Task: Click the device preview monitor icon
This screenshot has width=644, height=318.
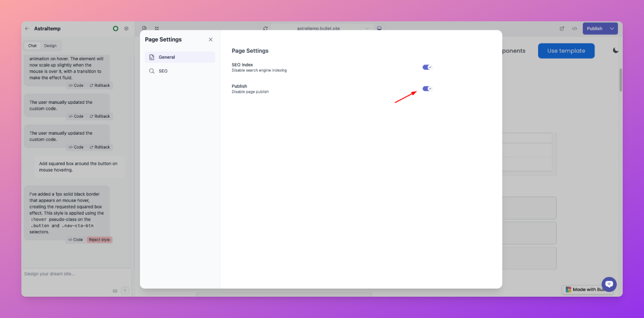Action: [x=379, y=29]
